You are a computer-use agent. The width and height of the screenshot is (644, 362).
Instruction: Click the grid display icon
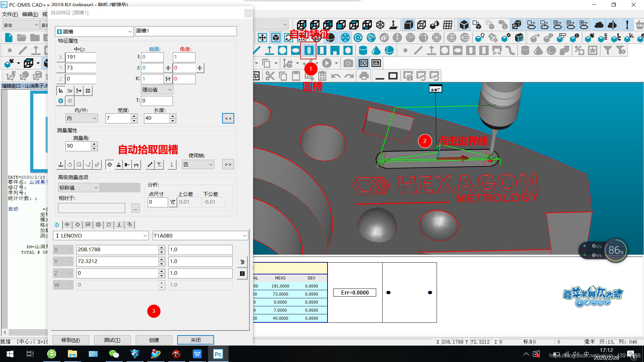click(448, 25)
